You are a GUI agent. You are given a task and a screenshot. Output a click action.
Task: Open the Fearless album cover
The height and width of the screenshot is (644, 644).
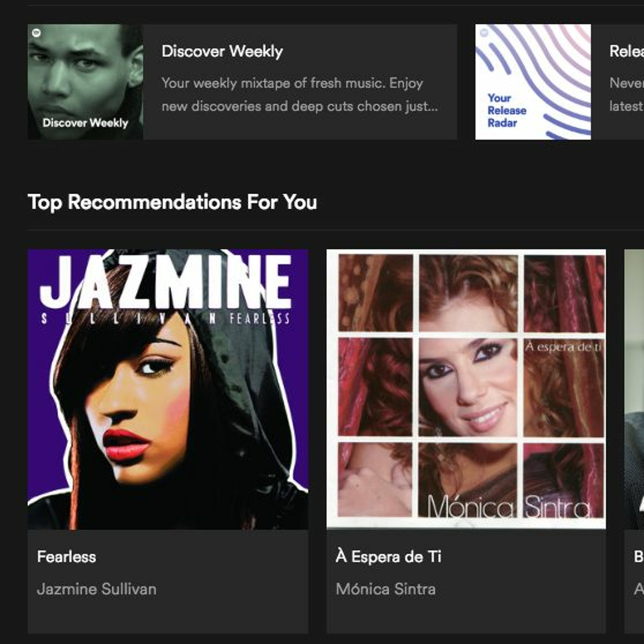pos(168,389)
